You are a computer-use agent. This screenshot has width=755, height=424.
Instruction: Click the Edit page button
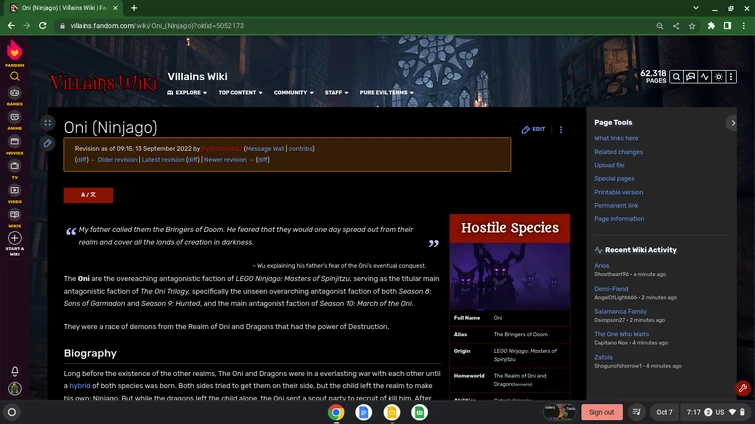pos(534,129)
